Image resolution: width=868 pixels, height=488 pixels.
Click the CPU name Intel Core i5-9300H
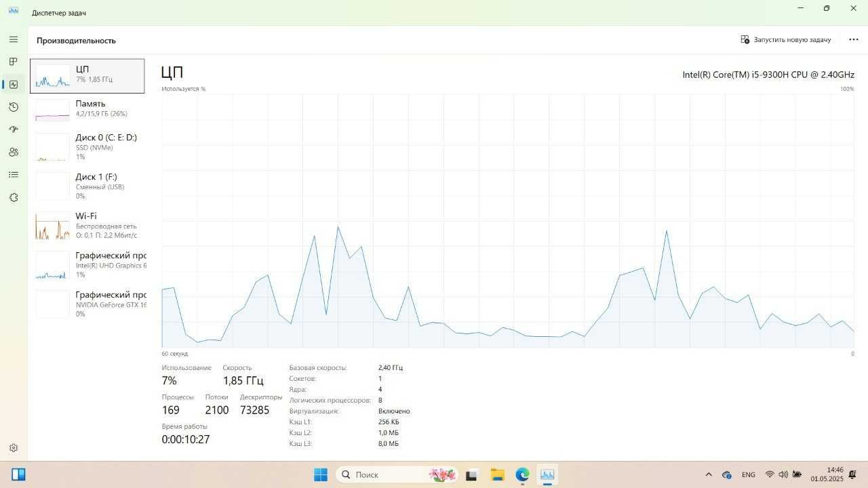click(768, 75)
